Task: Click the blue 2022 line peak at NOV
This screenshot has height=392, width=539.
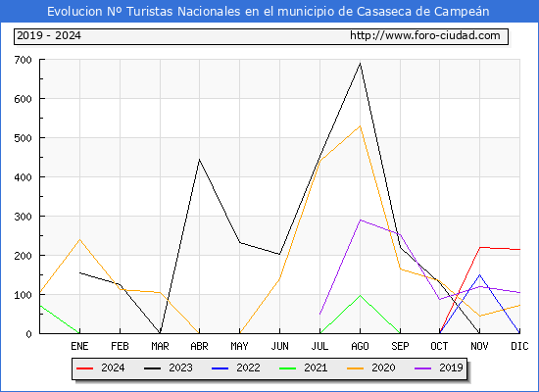Action: [x=479, y=275]
